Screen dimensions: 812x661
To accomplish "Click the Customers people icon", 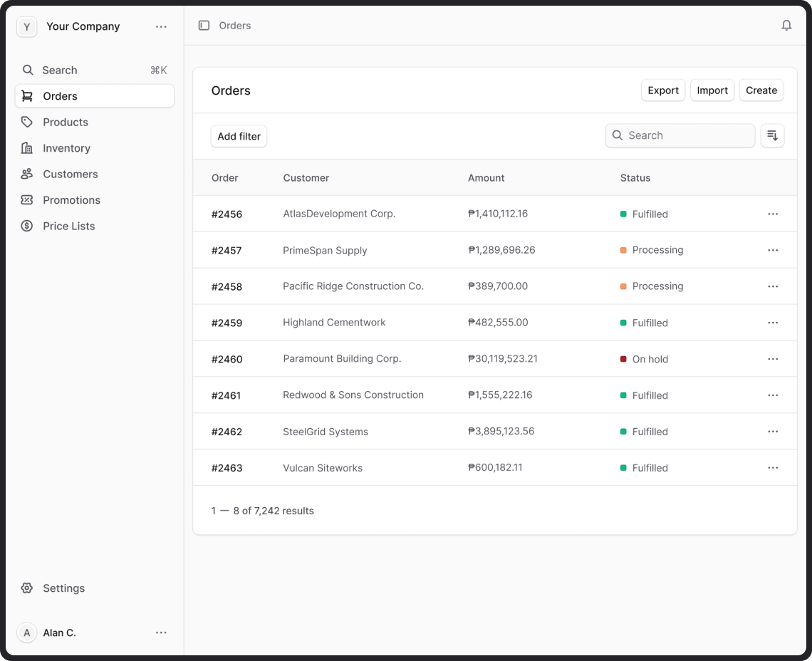I will click(x=27, y=174).
